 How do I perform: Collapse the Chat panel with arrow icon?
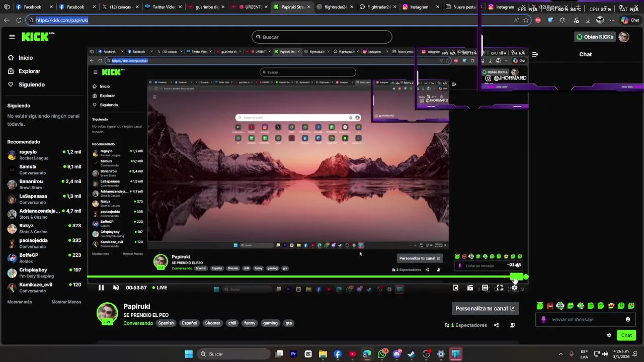[x=535, y=54]
